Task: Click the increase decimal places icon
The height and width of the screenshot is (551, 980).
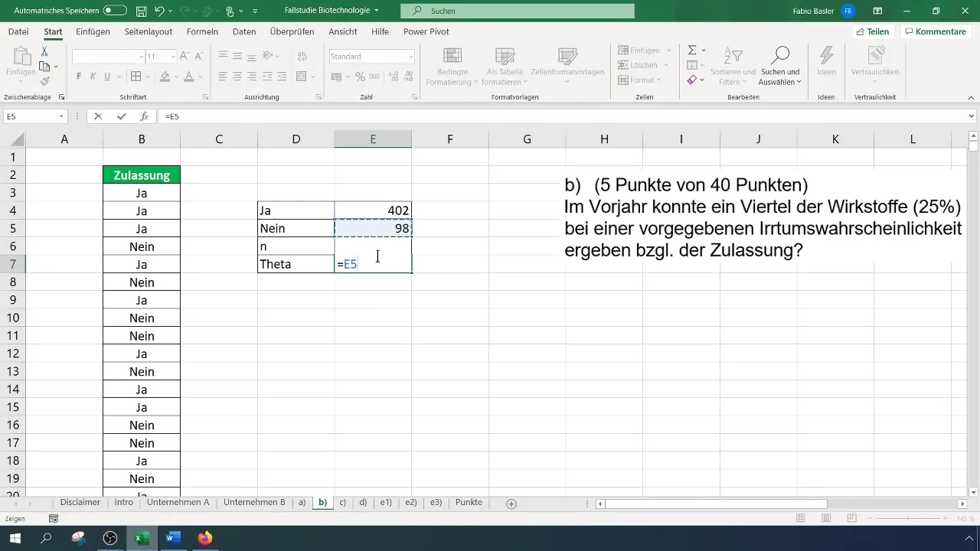Action: pyautogui.click(x=394, y=77)
